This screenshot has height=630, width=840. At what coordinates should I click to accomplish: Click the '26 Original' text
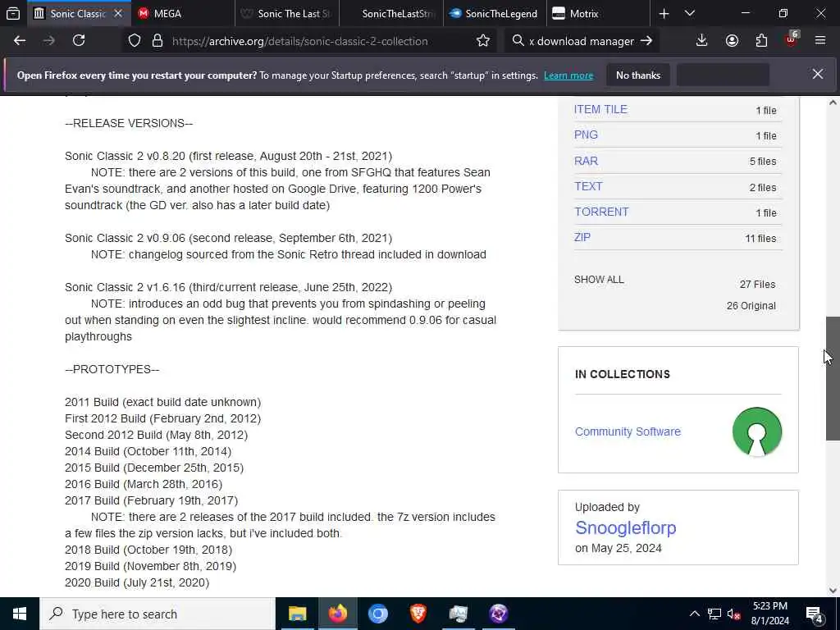(751, 306)
